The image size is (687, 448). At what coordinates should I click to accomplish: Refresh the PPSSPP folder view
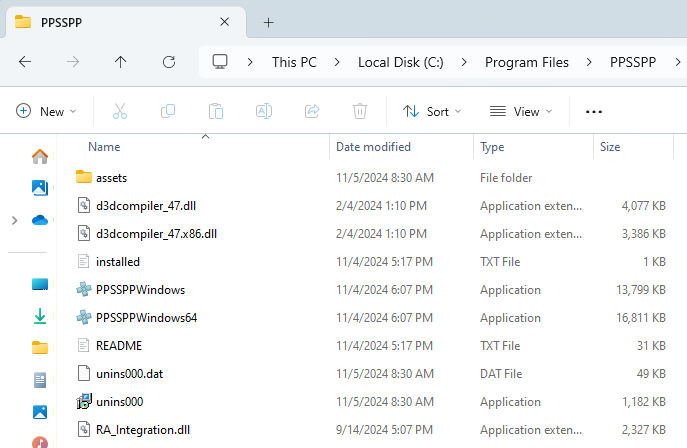tap(169, 62)
